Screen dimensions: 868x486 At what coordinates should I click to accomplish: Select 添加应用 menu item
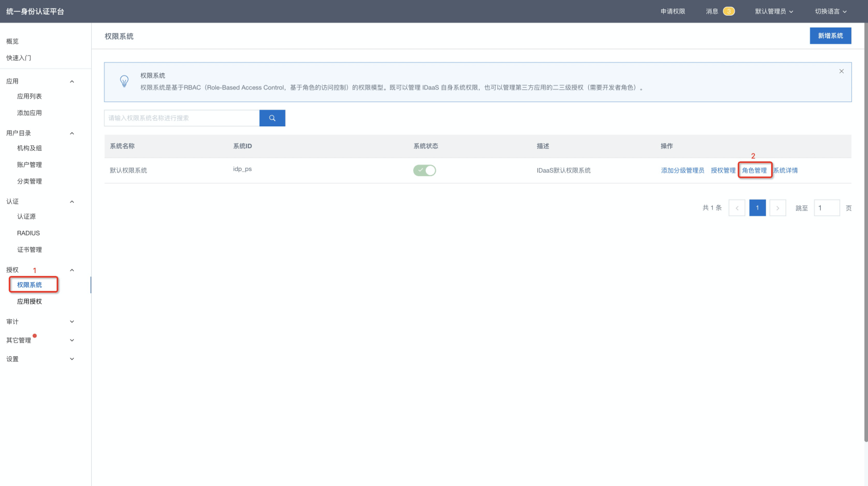[x=29, y=113]
